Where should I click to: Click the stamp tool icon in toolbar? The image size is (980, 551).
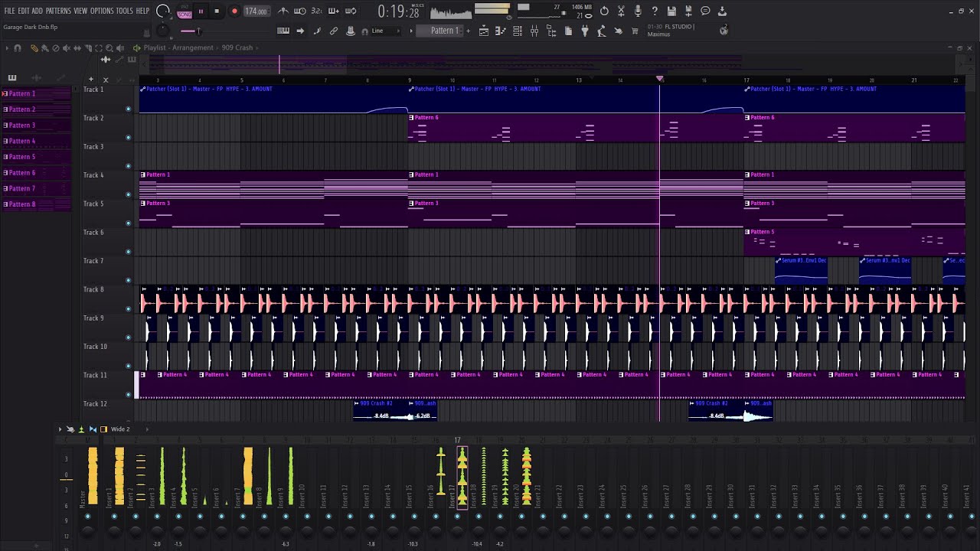tap(351, 31)
